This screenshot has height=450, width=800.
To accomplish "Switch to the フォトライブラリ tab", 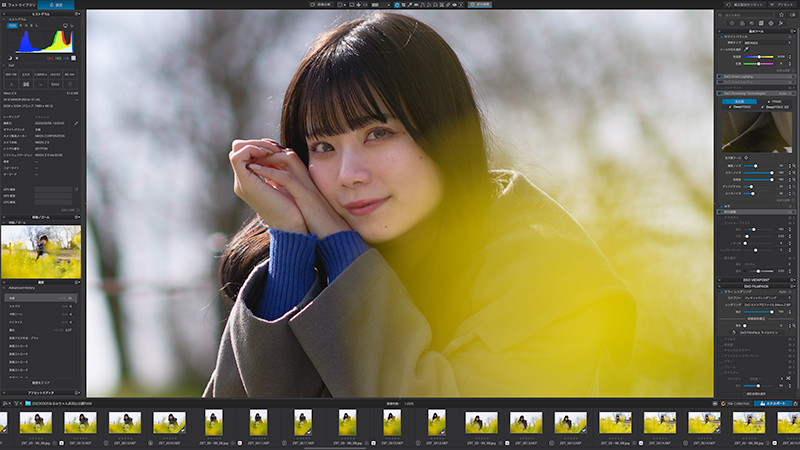I will point(18,5).
